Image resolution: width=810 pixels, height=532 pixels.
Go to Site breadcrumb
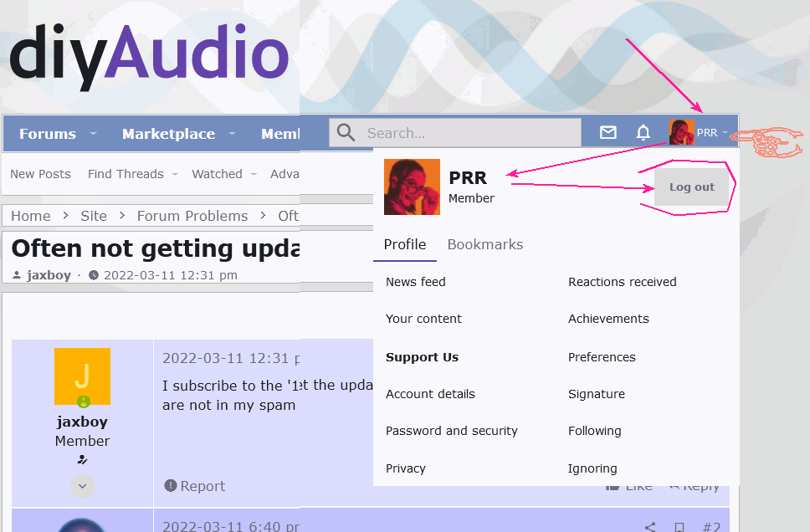94,216
